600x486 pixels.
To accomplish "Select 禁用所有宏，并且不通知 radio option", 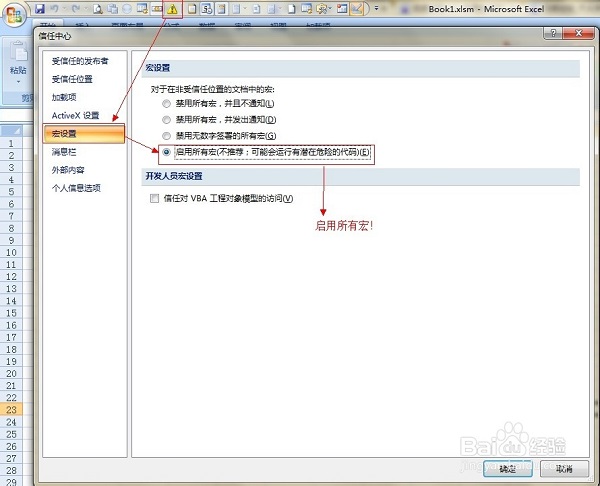I will click(167, 104).
